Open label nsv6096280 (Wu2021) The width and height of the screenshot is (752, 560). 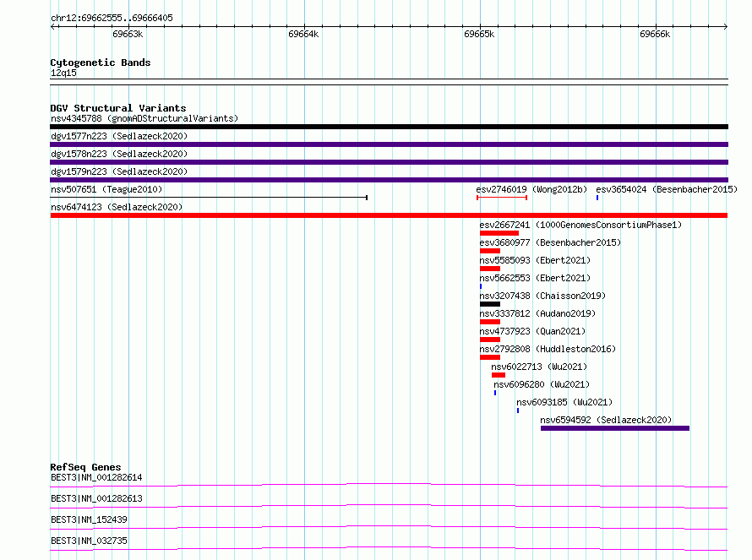pos(542,384)
